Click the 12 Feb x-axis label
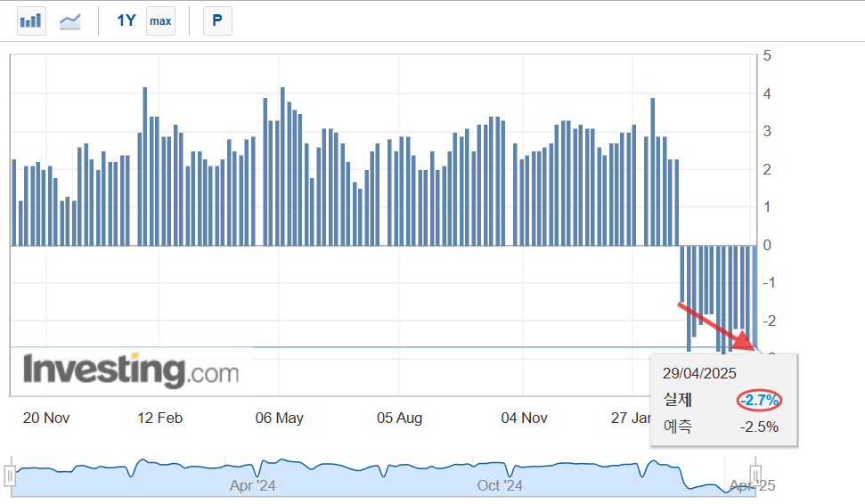Screen dimensions: 865x504 click(x=159, y=418)
